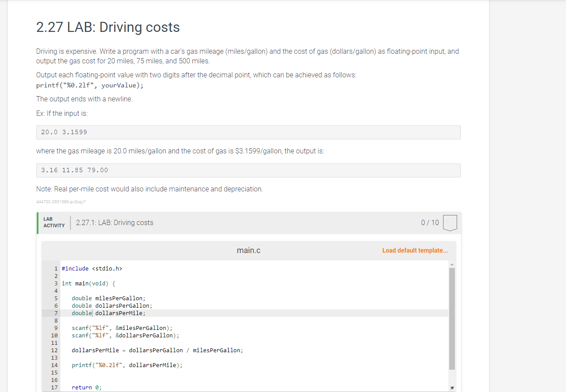Click the main.c file title
Image resolution: width=566 pixels, height=392 pixels.
point(248,250)
